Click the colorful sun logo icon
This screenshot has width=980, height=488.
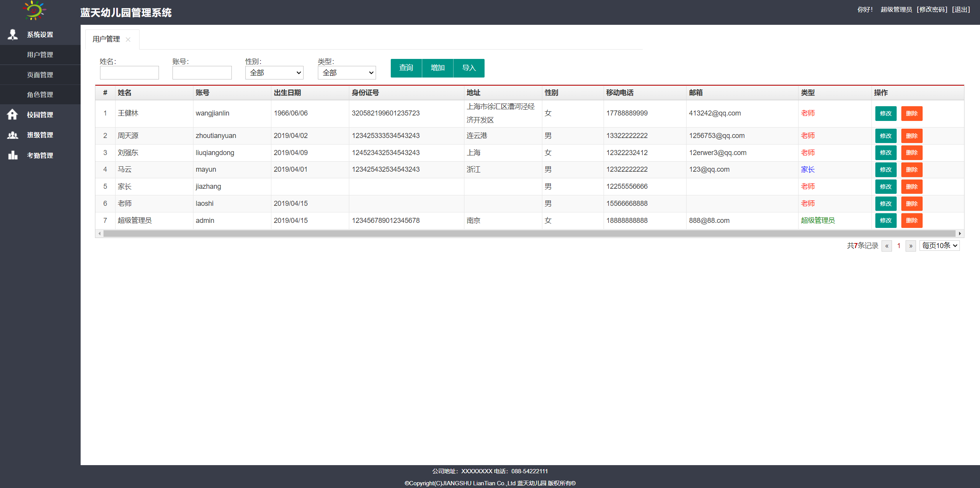(x=34, y=10)
